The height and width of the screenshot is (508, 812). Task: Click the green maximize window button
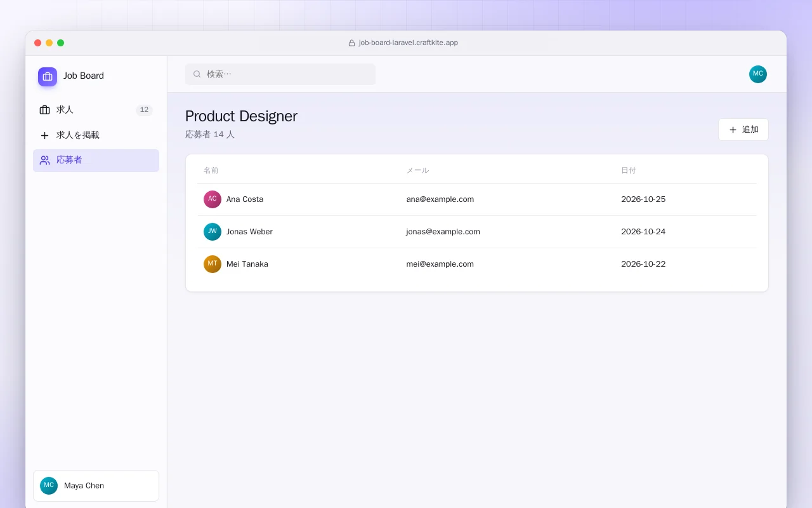pos(61,43)
